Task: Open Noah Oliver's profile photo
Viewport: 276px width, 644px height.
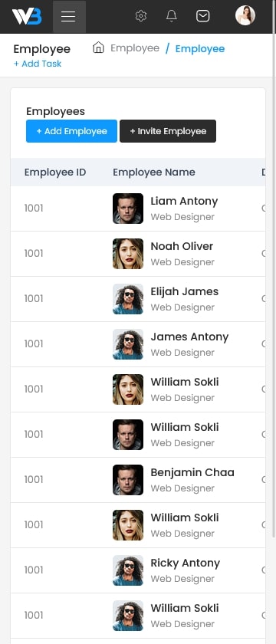Action: (128, 254)
